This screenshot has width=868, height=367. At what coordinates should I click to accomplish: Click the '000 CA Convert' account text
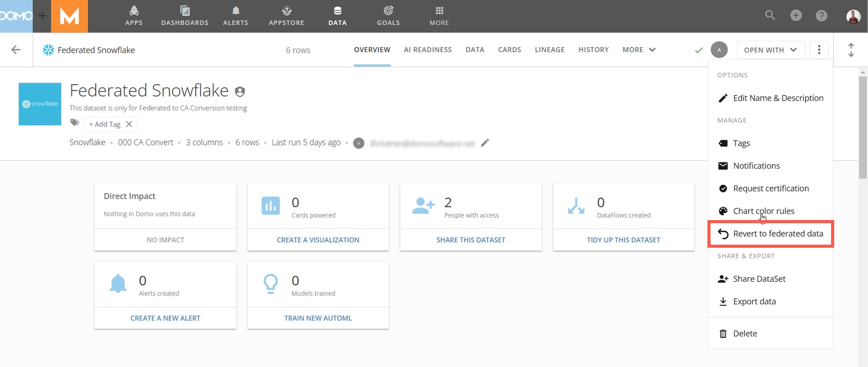(145, 142)
